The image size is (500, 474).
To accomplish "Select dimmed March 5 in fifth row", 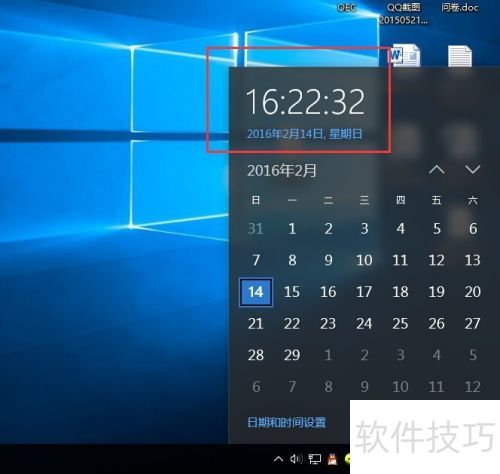I will pos(473,355).
